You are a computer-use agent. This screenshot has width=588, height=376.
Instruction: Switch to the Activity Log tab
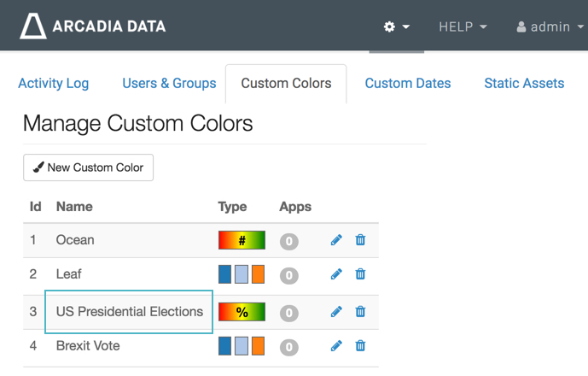pyautogui.click(x=53, y=83)
